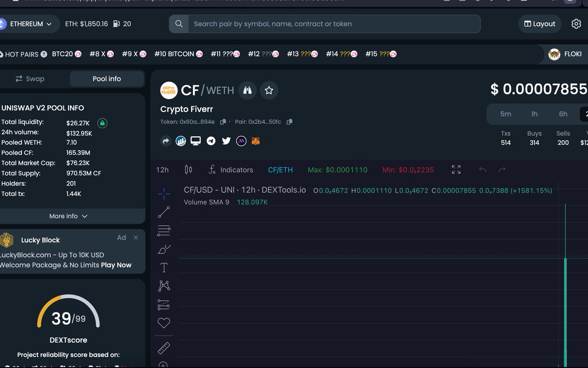Open hot pair #8 X
This screenshot has height=368, width=588.
102,54
